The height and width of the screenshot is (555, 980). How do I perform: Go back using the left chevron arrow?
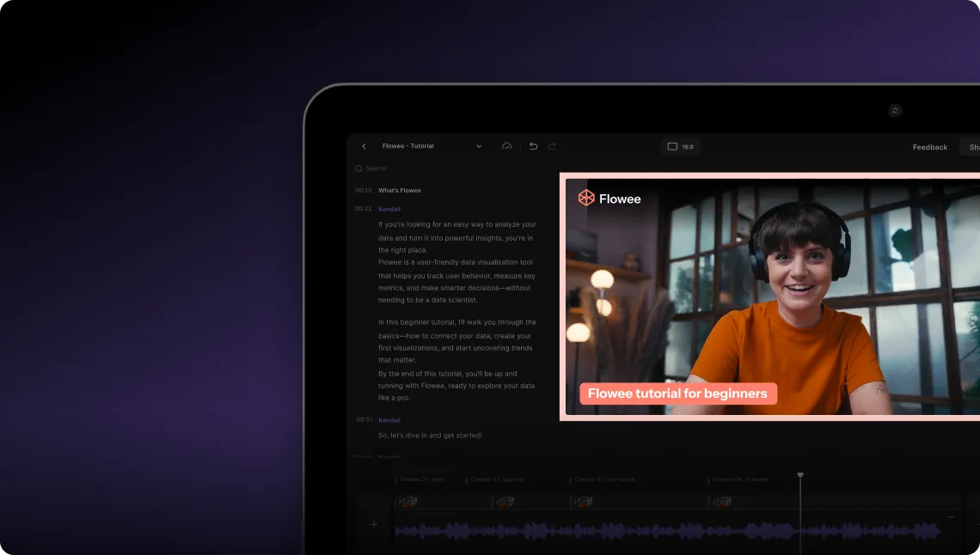pyautogui.click(x=364, y=146)
